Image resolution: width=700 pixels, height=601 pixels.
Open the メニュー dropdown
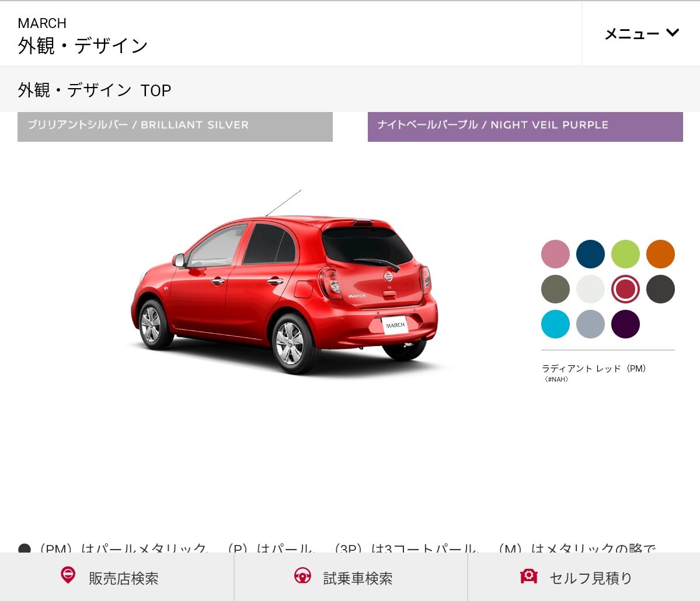tap(641, 33)
